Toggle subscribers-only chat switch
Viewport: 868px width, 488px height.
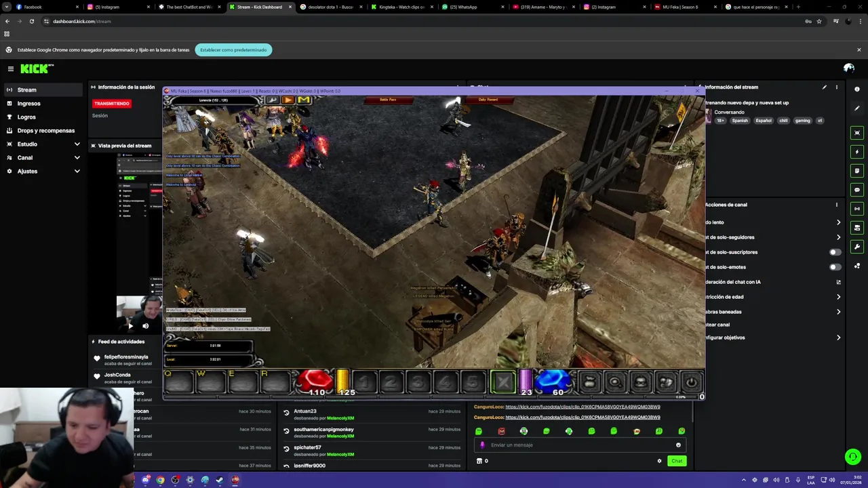point(835,252)
